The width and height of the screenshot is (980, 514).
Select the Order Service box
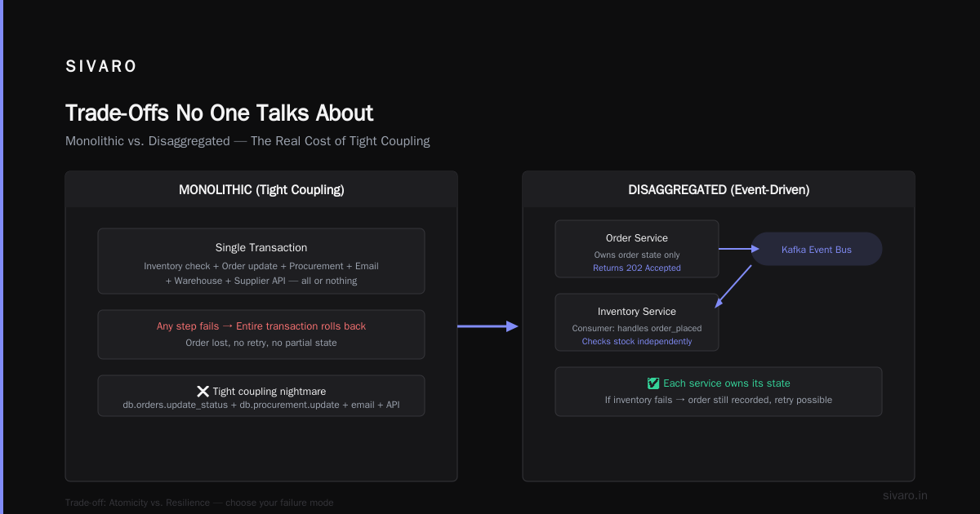pyautogui.click(x=637, y=249)
